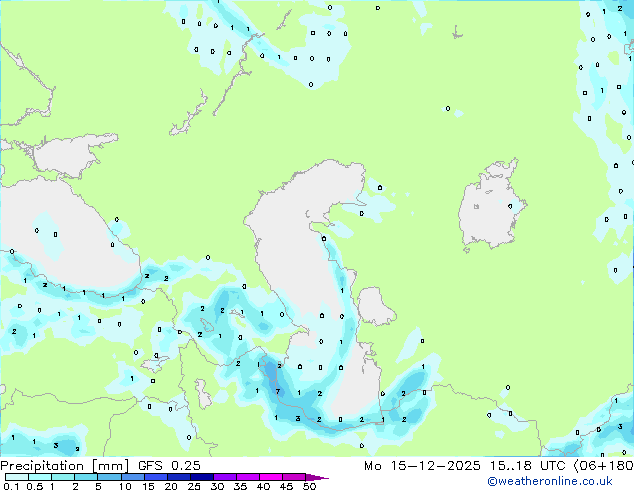This screenshot has height=490, width=634.
Task: Click legend label '30'
Action: coord(217,486)
